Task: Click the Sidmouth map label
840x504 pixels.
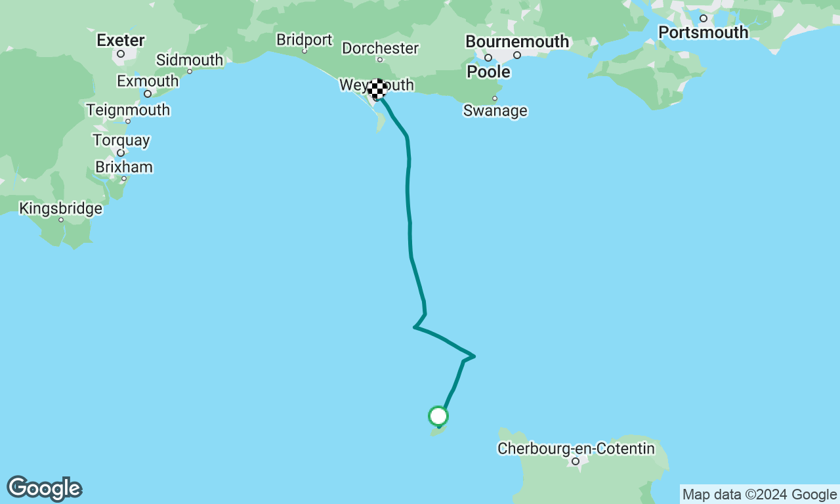Action: click(x=190, y=60)
